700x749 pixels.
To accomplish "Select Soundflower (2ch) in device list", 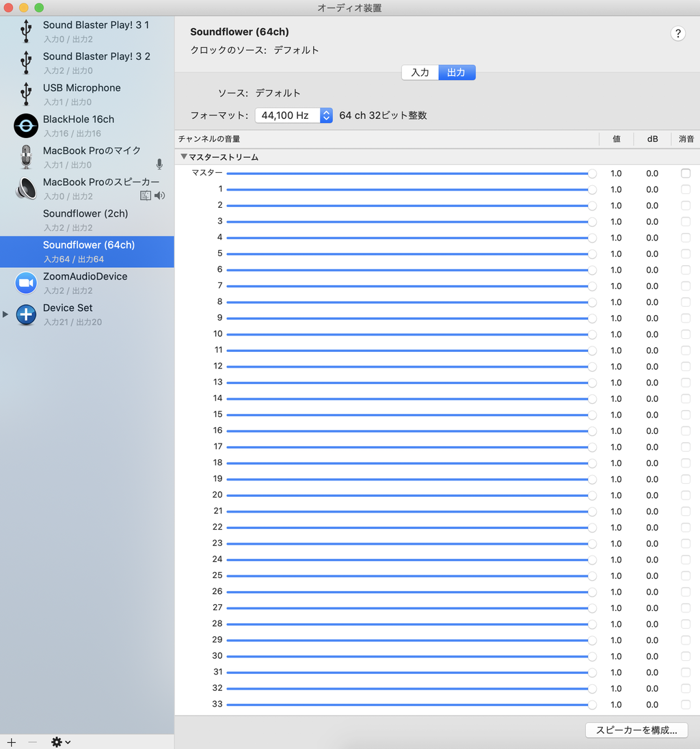I will pyautogui.click(x=87, y=220).
